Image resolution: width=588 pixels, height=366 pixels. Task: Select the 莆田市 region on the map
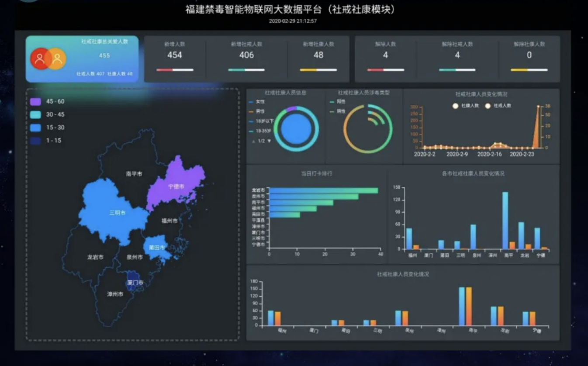(x=156, y=248)
